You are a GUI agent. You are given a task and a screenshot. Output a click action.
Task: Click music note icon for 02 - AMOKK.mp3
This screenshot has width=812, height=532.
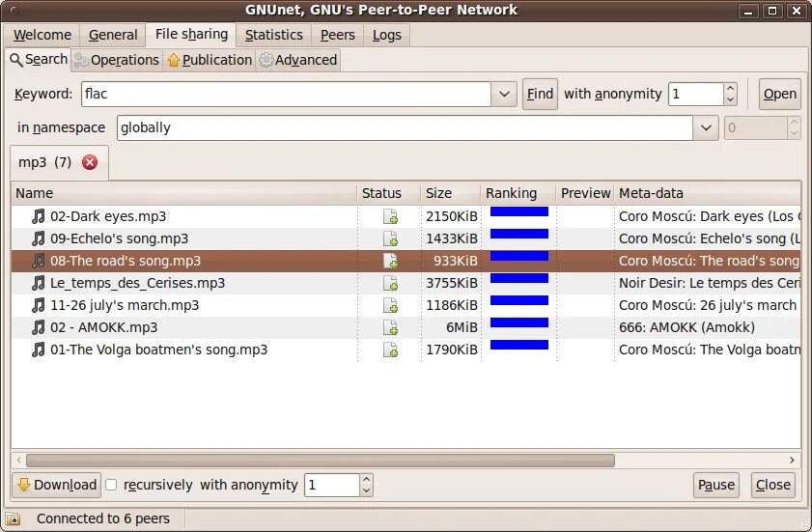tap(38, 327)
